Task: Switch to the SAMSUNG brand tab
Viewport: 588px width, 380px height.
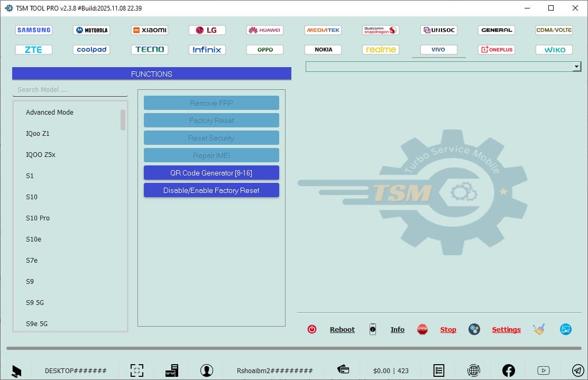Action: click(x=33, y=30)
